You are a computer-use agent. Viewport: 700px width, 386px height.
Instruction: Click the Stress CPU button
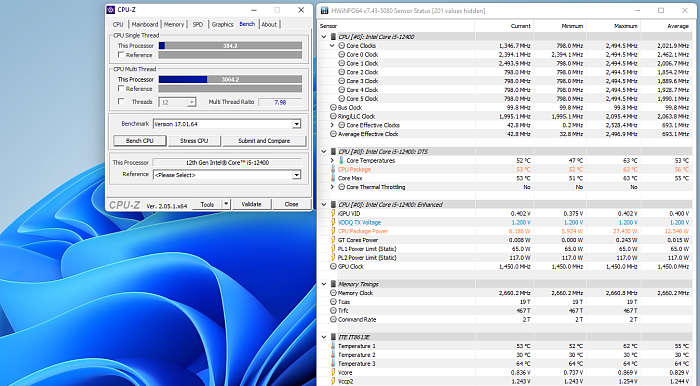tap(194, 141)
